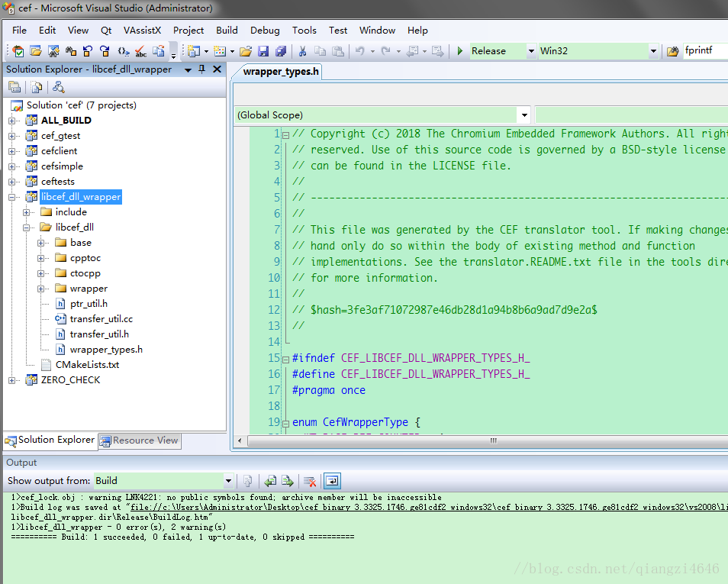The image size is (728, 584).
Task: Toggle auto-hide pin on Solution Explorer
Action: click(x=201, y=69)
